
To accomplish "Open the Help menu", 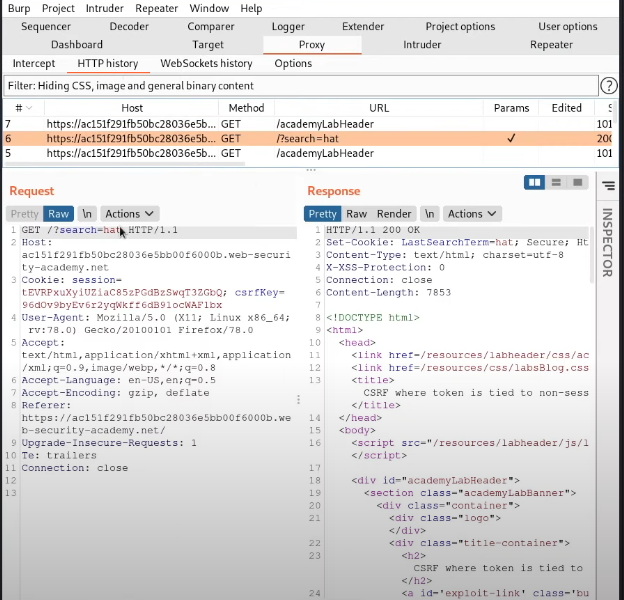I will (251, 8).
